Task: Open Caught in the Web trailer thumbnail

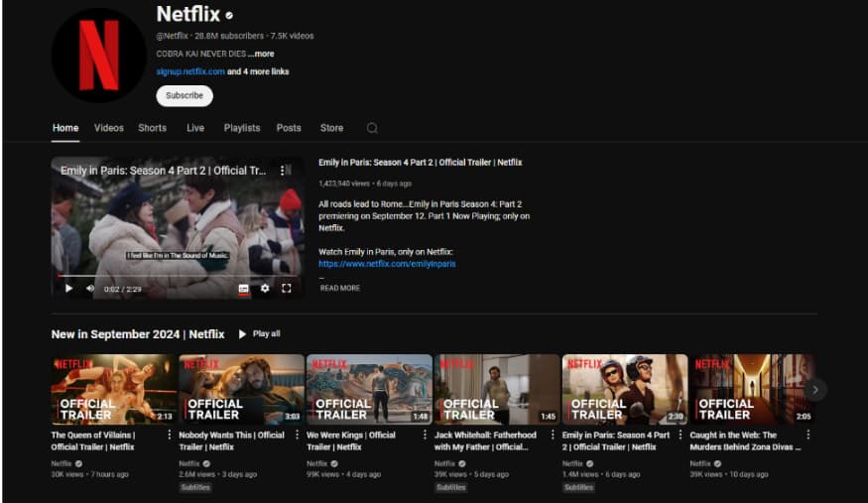Action: [752, 390]
